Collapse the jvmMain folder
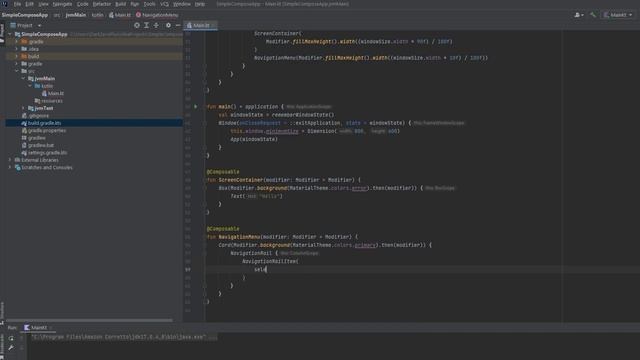The width and height of the screenshot is (640, 360). 23,78
